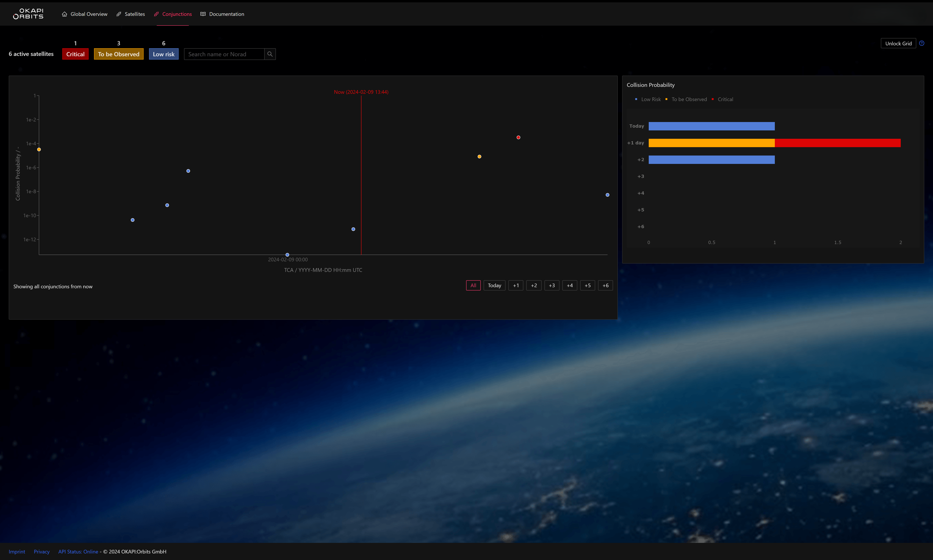The width and height of the screenshot is (933, 560).
Task: Click the lowest blue point near 1e-10
Action: pyautogui.click(x=132, y=220)
